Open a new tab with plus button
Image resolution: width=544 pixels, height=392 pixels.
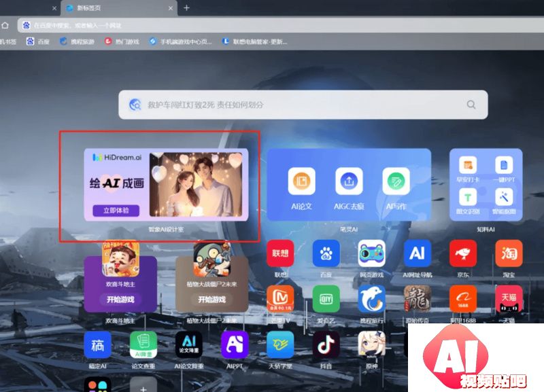186,8
